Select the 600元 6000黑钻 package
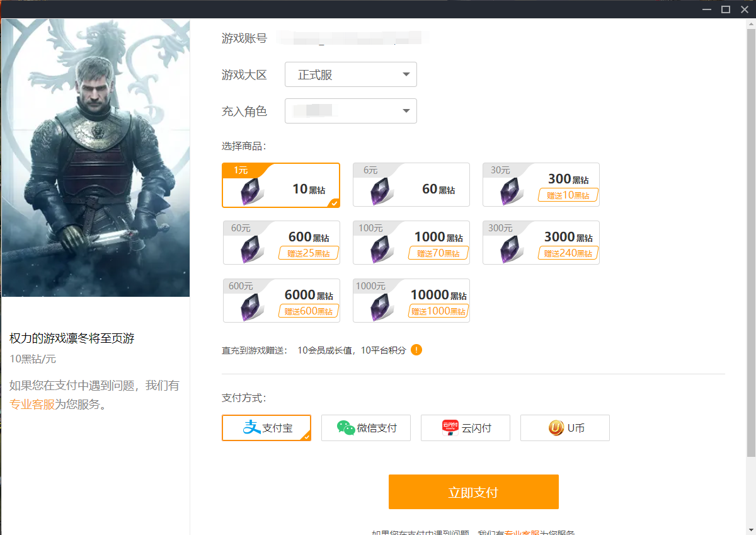 (x=282, y=301)
